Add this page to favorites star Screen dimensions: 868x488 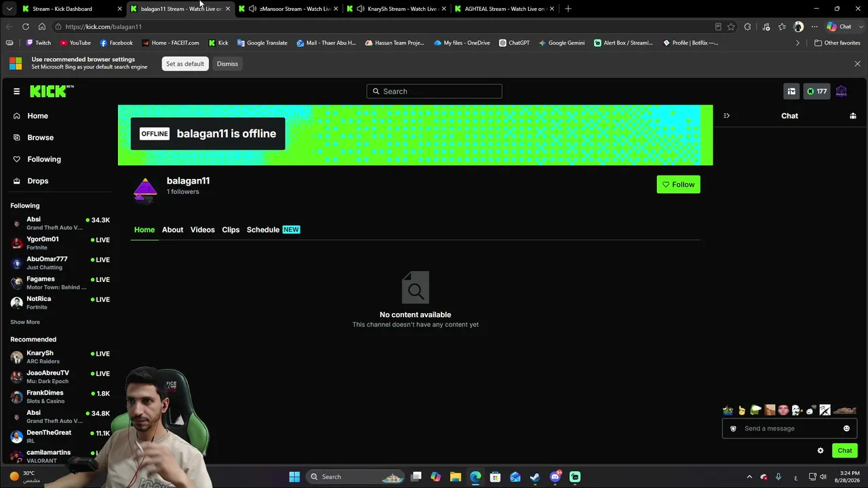(731, 26)
